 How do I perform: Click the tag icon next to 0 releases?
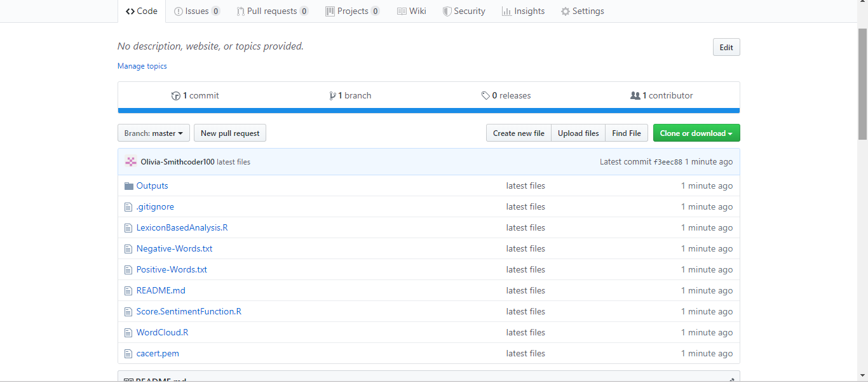(485, 96)
